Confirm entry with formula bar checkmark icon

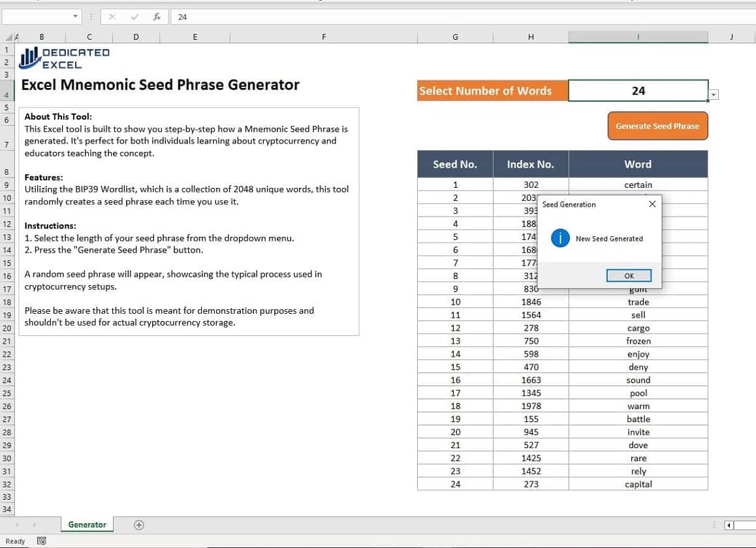click(134, 16)
